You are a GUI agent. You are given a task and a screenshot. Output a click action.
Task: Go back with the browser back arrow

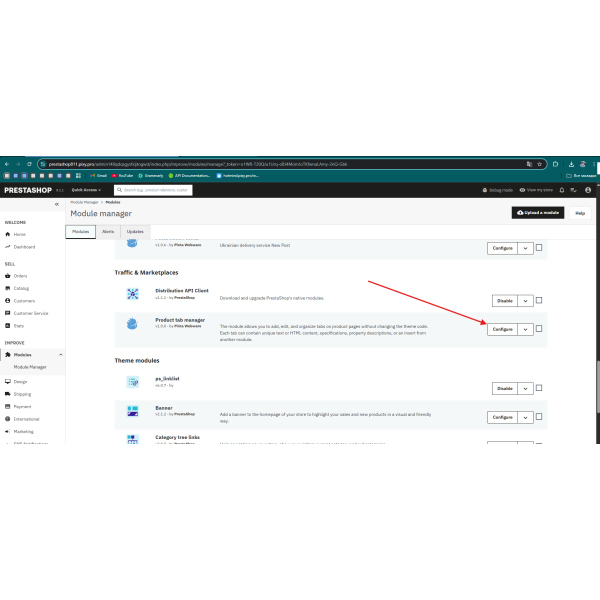pos(7,164)
